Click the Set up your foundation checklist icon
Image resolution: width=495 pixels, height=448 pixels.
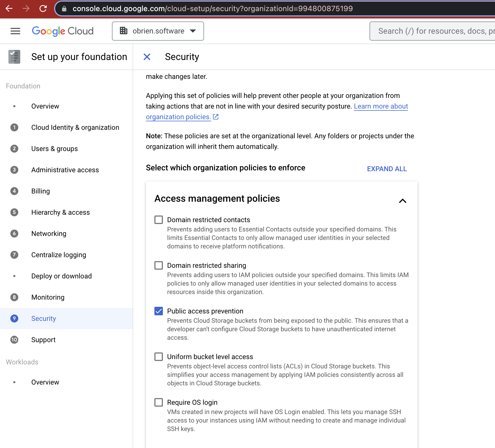tap(14, 57)
